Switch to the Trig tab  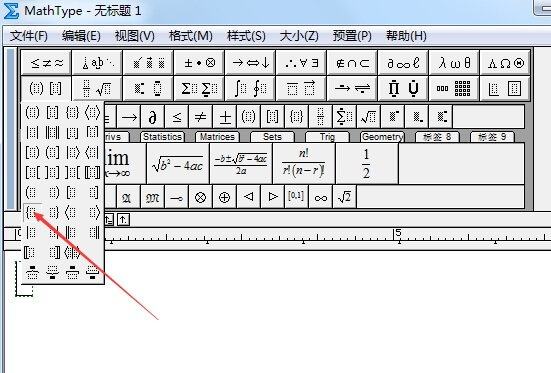pyautogui.click(x=327, y=137)
